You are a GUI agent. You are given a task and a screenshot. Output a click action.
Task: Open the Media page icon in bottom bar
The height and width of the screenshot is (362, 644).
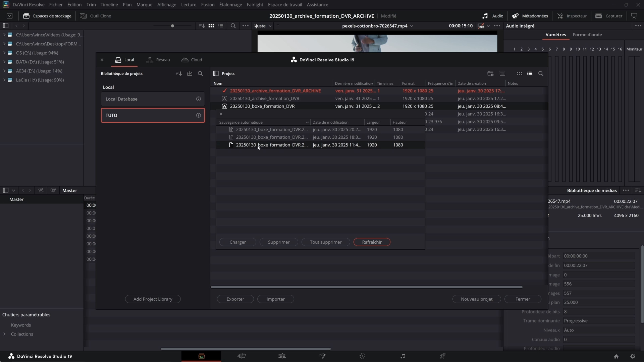pyautogui.click(x=201, y=356)
